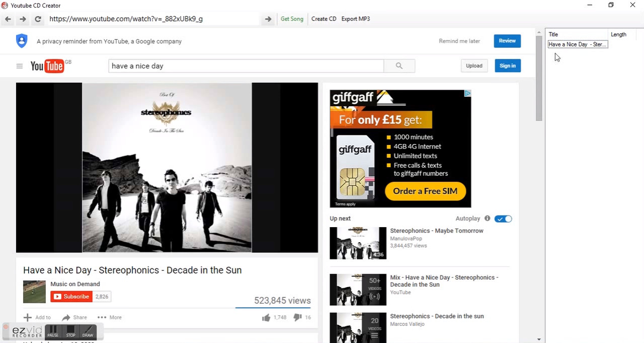The image size is (644, 343).
Task: Toggle the Autoplay switch off
Action: click(503, 219)
